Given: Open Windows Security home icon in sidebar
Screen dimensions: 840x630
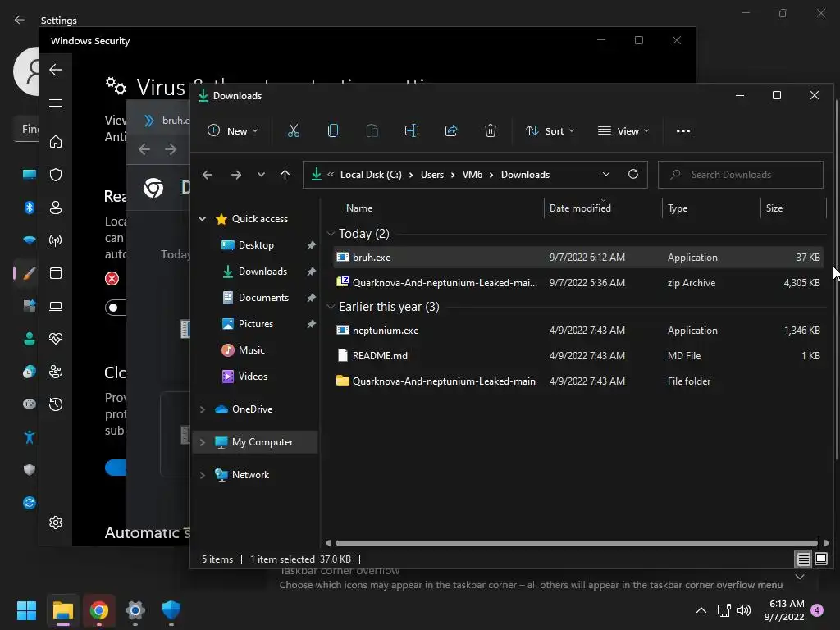Looking at the screenshot, I should 56,142.
